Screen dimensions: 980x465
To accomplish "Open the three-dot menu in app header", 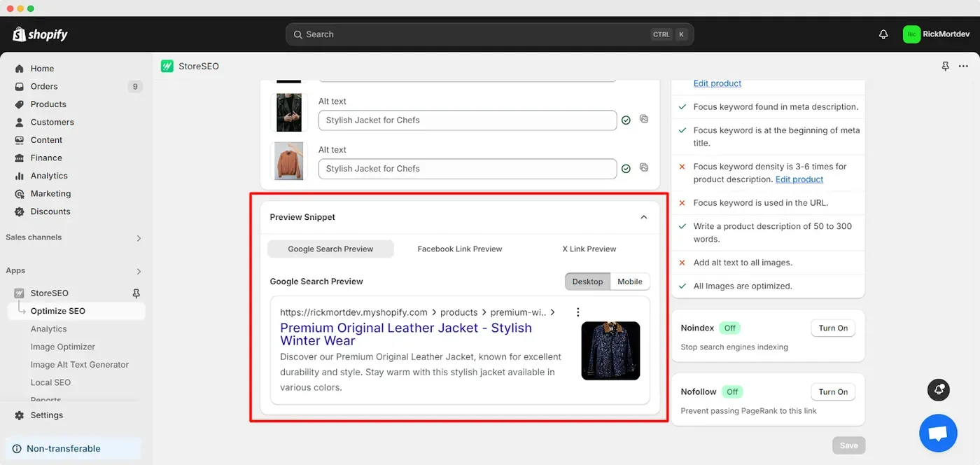I will (964, 66).
